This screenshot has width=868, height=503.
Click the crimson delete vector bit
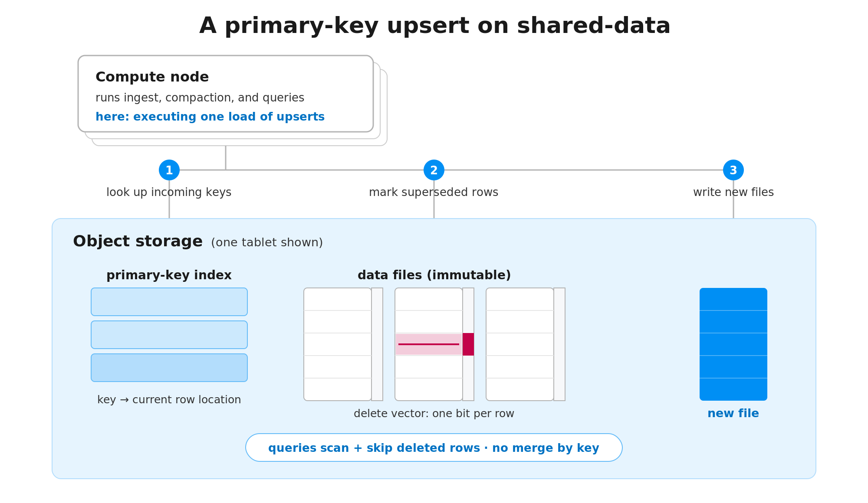coord(468,344)
